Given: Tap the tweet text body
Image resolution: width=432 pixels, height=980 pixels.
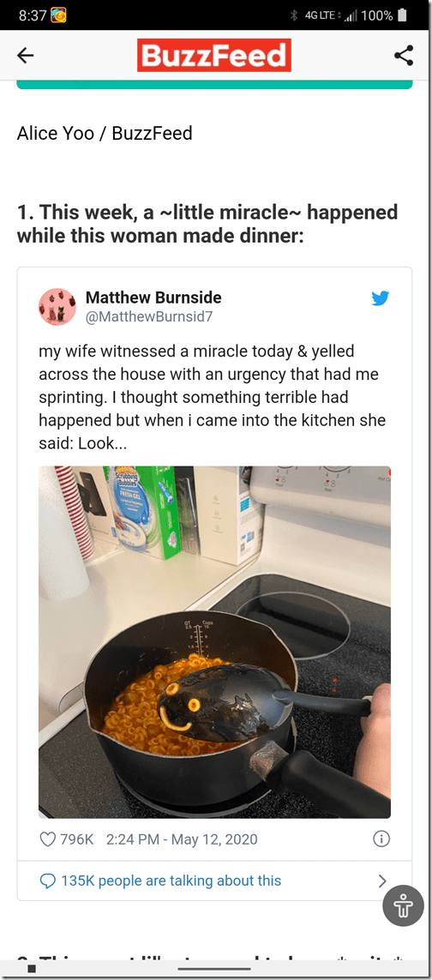Looking at the screenshot, I should tap(213, 398).
